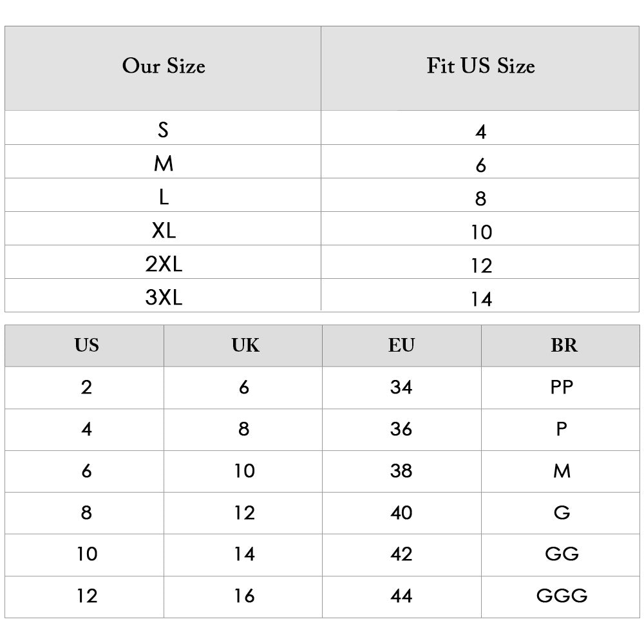Click the UK column header

(x=245, y=346)
